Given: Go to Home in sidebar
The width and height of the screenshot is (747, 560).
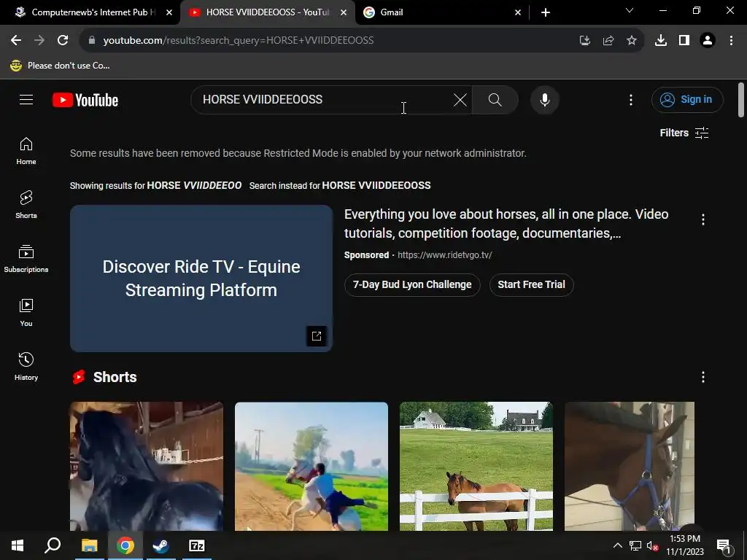Looking at the screenshot, I should coord(26,151).
